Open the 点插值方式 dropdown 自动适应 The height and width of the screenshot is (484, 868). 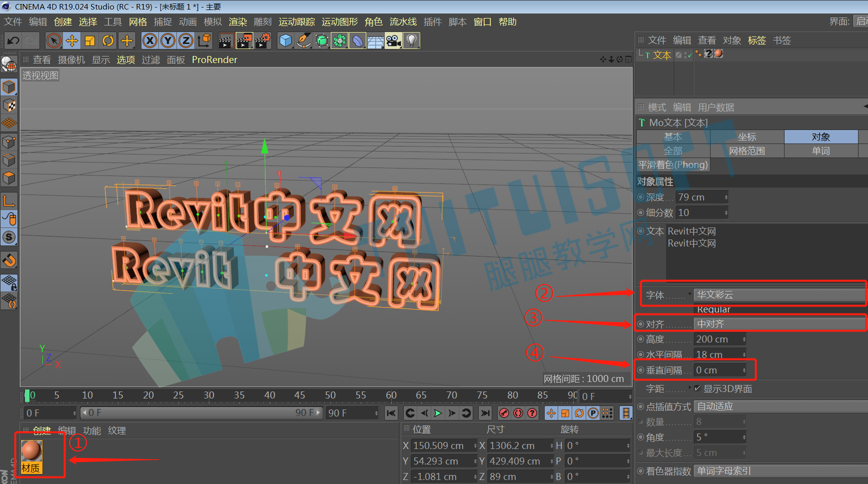(781, 406)
